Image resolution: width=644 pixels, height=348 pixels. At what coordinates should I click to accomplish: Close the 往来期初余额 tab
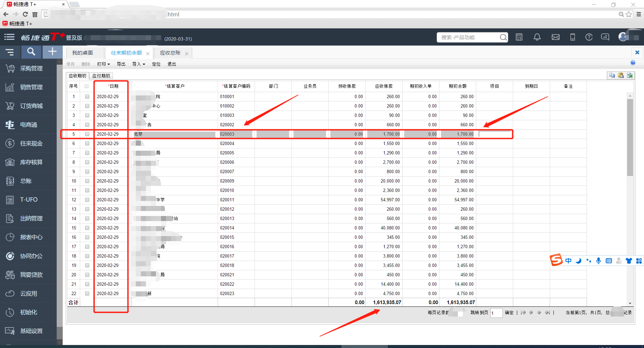coord(148,54)
